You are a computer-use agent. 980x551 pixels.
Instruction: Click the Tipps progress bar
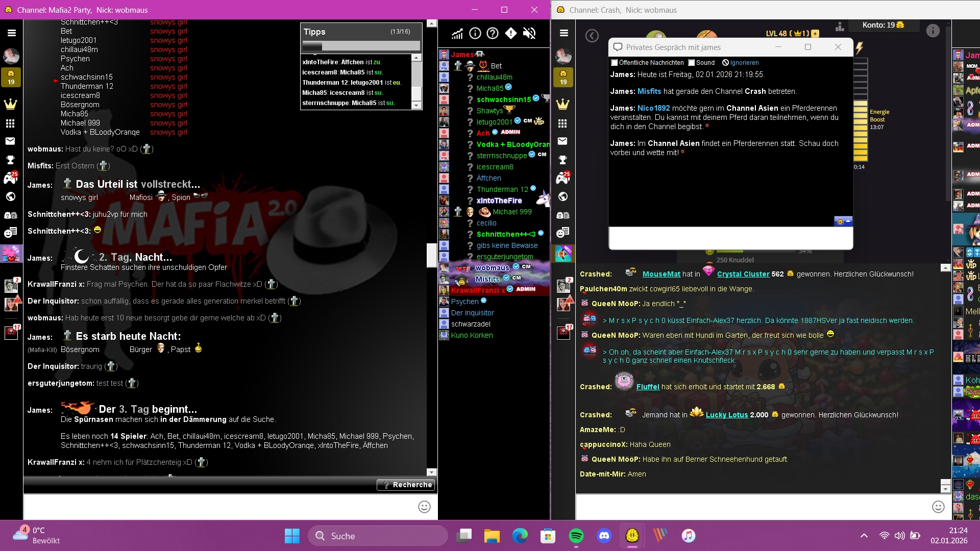(x=361, y=46)
